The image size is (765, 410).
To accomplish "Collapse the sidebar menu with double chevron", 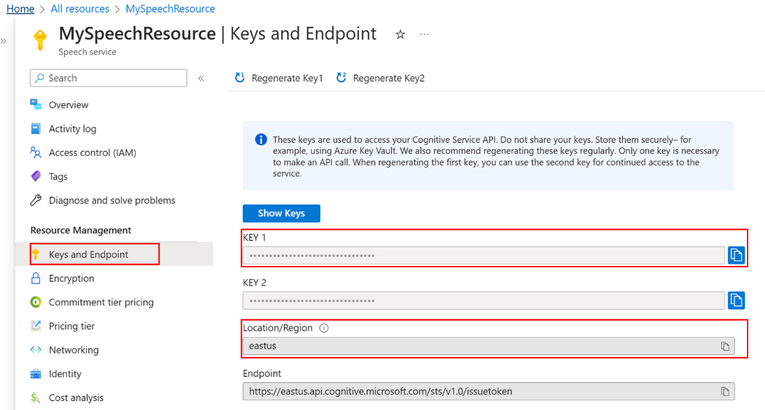I will [201, 78].
